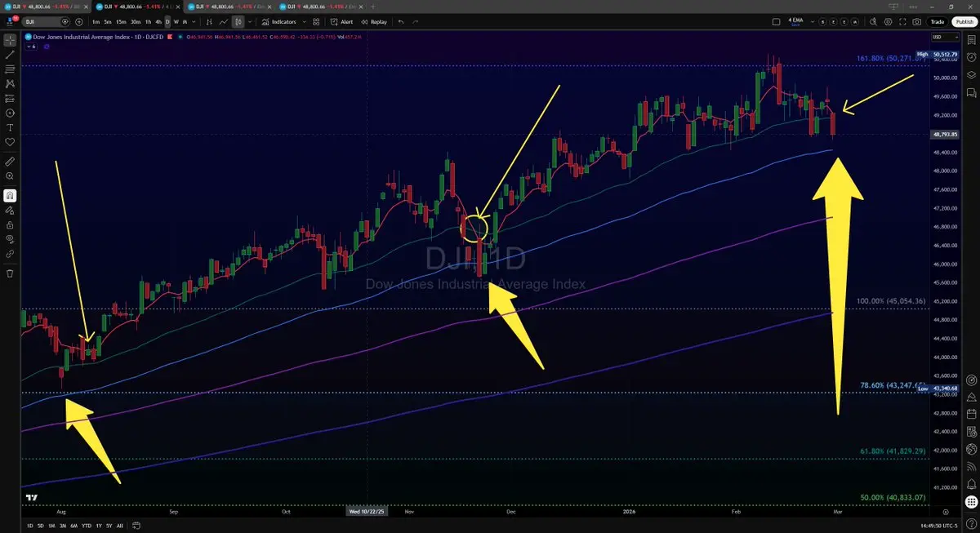Image resolution: width=980 pixels, height=533 pixels.
Task: Expand the chart style dropdown arrow
Action: [250, 22]
